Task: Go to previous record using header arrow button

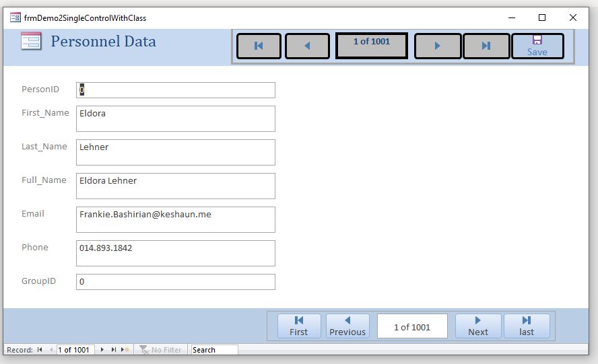Action: (307, 46)
